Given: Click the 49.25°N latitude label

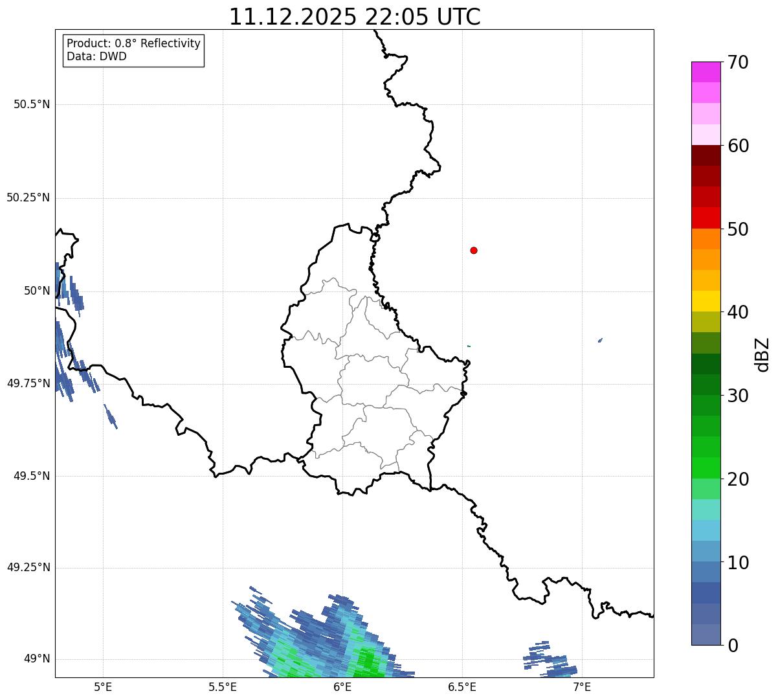Looking at the screenshot, I should point(28,567).
